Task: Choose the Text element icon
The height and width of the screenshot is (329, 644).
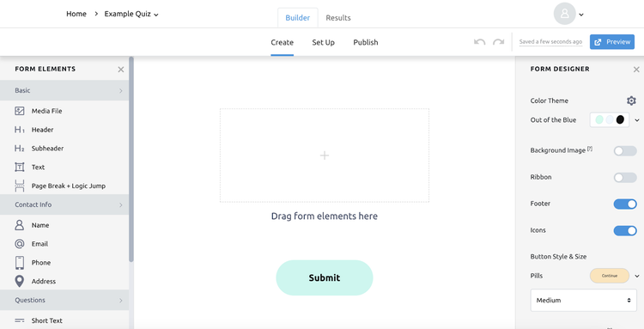Action: click(20, 168)
